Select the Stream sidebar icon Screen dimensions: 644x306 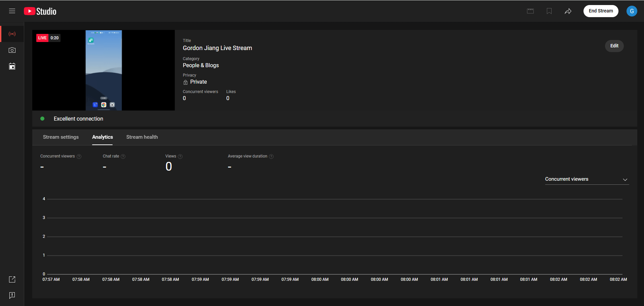pyautogui.click(x=12, y=34)
